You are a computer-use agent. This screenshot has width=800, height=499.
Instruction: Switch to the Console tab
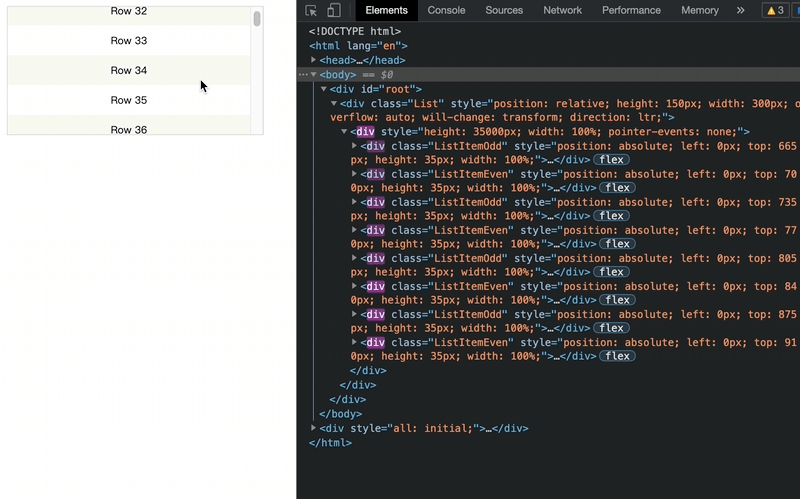pyautogui.click(x=446, y=10)
